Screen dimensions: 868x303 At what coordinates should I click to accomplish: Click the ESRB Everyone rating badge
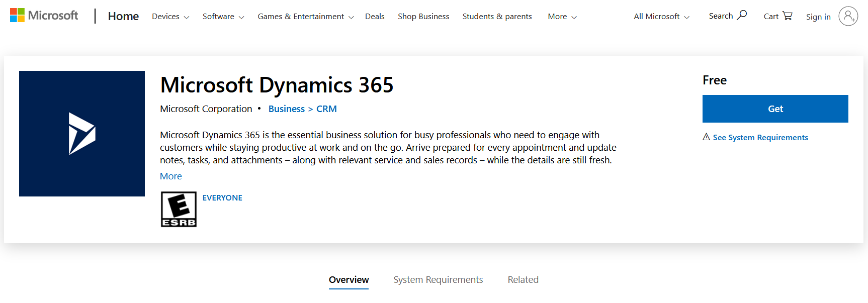tap(179, 209)
